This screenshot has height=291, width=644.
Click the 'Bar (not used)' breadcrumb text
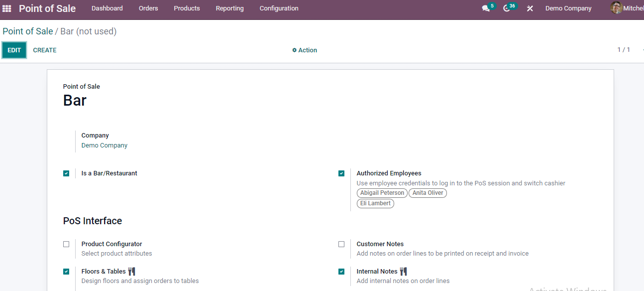click(x=89, y=31)
